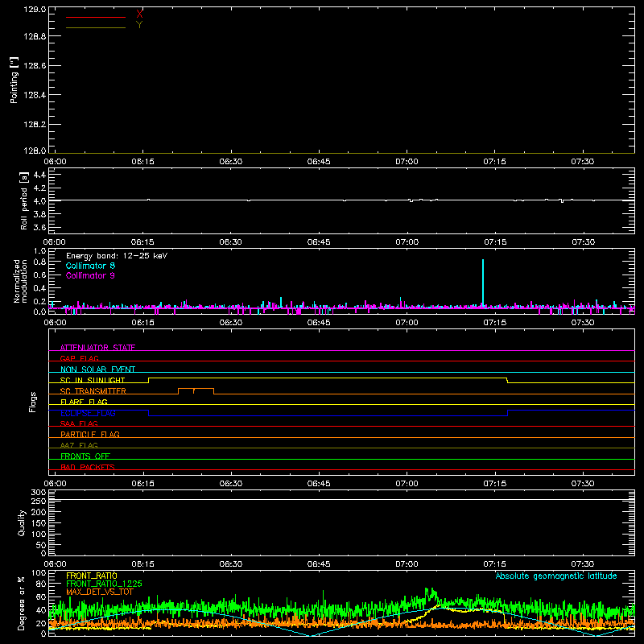Select the Quality axis title
Viewport: 644px width, 644px height.
click(22, 522)
